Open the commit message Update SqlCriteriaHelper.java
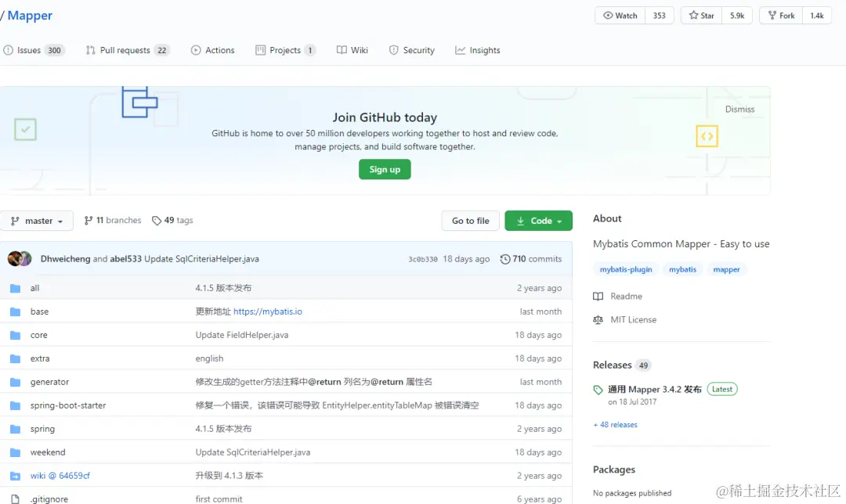This screenshot has height=504, width=846. tap(202, 259)
